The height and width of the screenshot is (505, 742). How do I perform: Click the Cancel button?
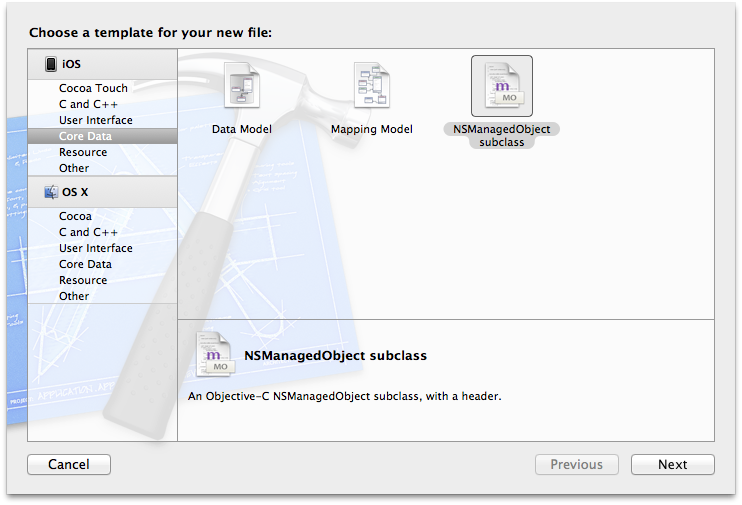(69, 464)
